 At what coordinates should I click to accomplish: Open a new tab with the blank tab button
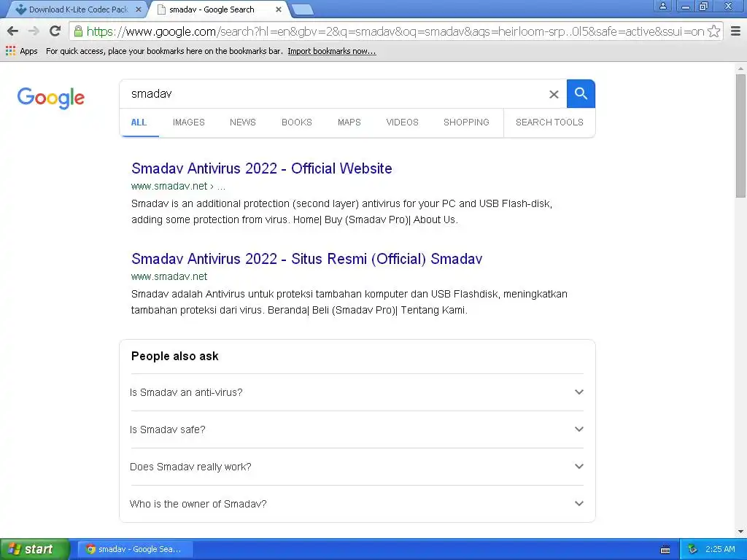(x=301, y=9)
